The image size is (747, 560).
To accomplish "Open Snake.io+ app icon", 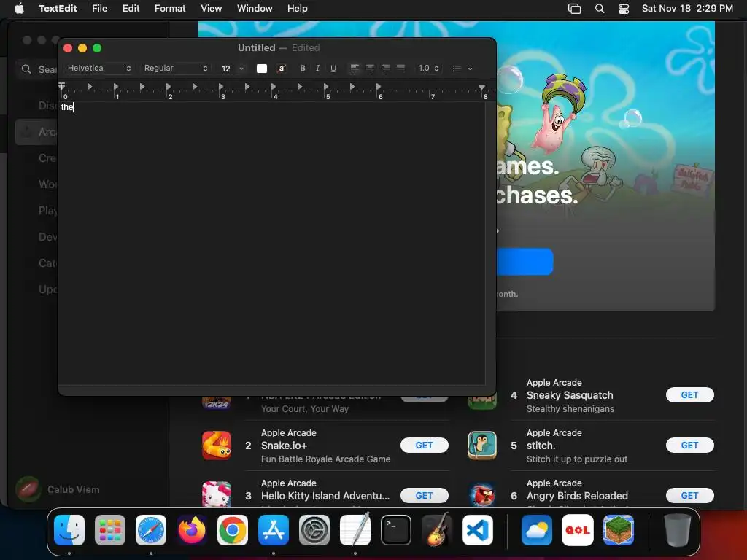I will tap(217, 446).
